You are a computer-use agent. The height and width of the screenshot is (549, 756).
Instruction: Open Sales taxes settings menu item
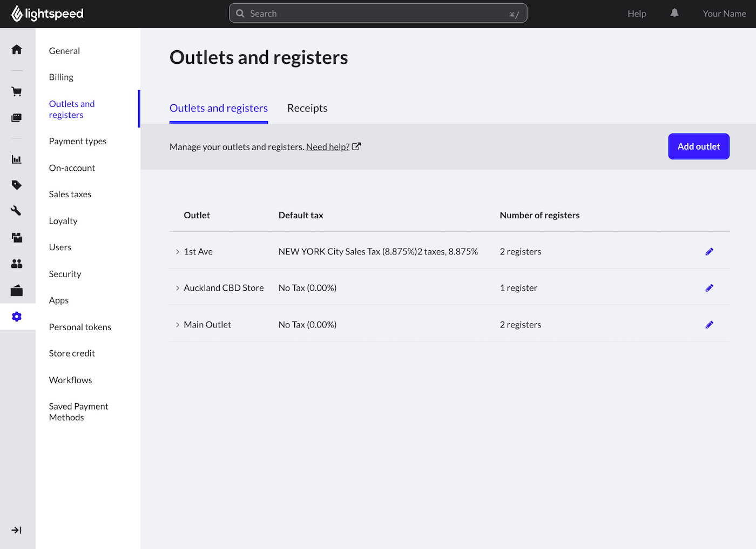[x=70, y=195]
